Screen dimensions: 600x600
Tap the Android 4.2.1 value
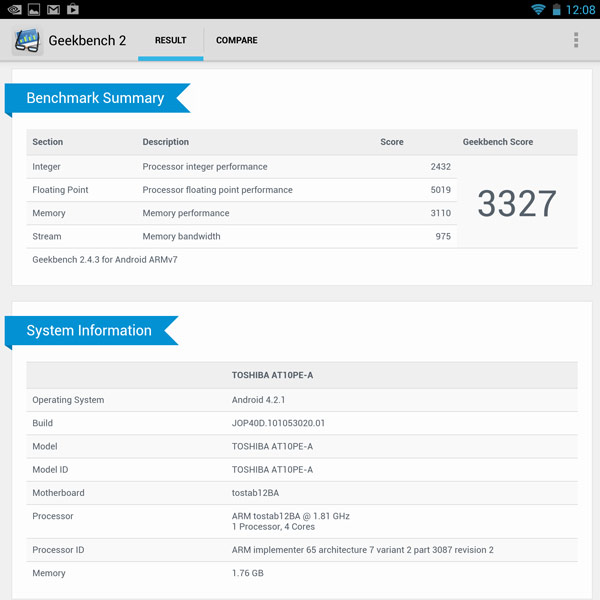pyautogui.click(x=258, y=400)
